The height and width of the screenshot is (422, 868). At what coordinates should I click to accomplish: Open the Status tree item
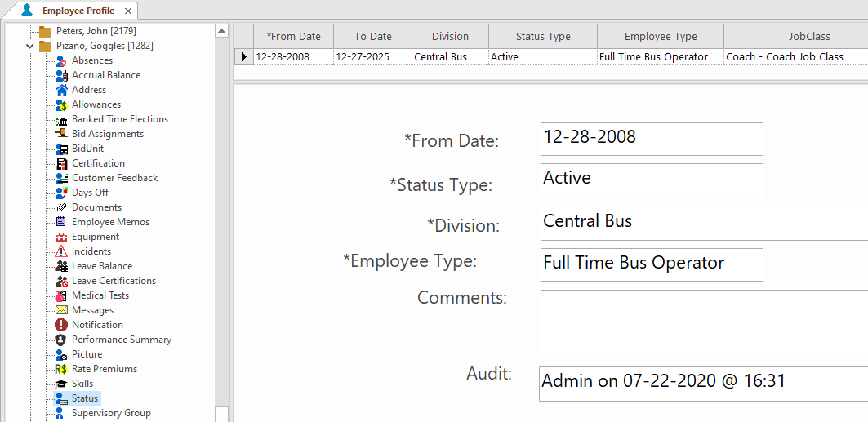pyautogui.click(x=85, y=398)
